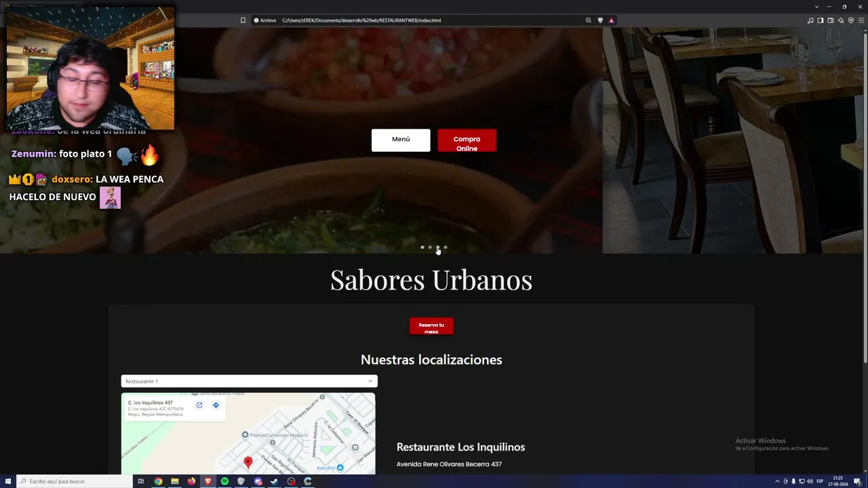Screen dimensions: 868x488
Task: Click the AstroPet map marker
Action: [340, 468]
